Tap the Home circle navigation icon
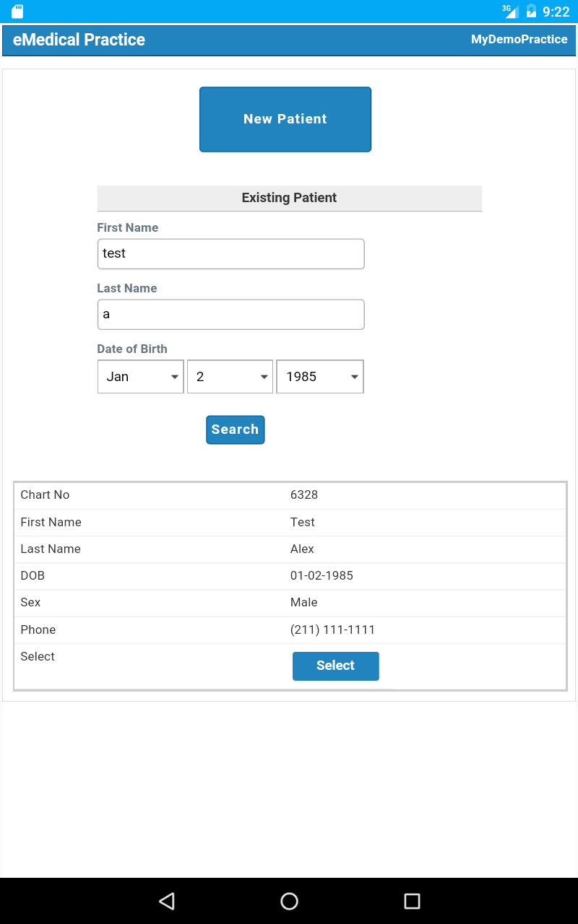 click(289, 901)
